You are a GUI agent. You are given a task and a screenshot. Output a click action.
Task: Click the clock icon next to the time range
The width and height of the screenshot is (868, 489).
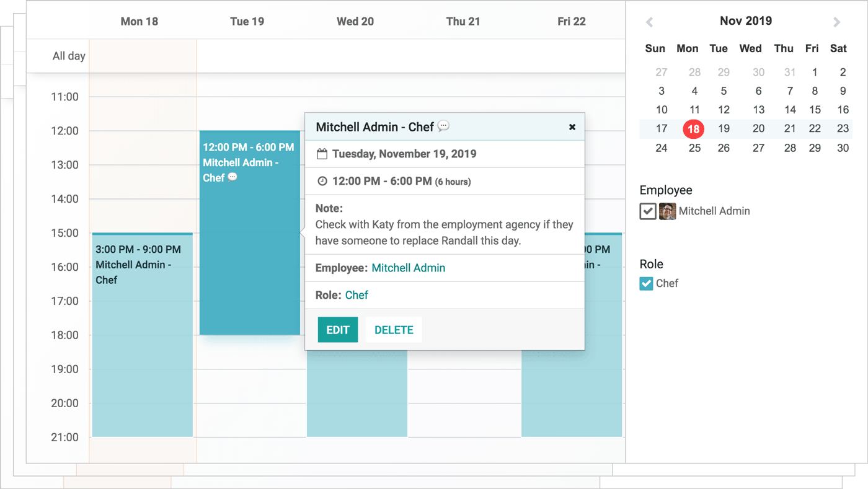tap(322, 181)
